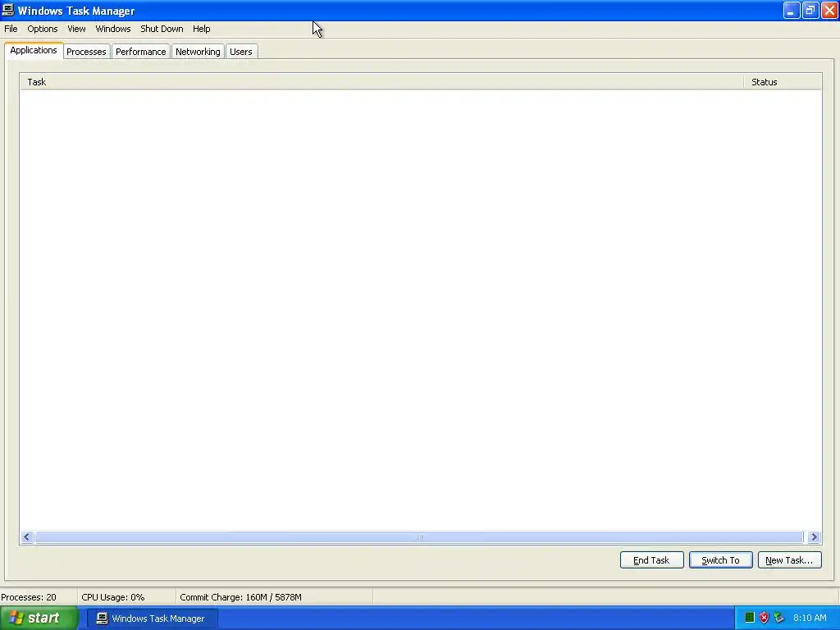Open the Windows menu
The width and height of the screenshot is (840, 630).
113,29
